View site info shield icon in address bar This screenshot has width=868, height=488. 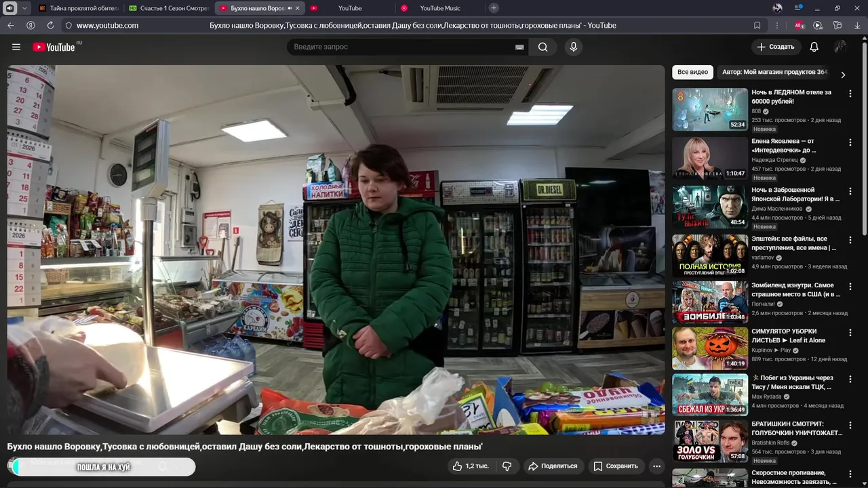click(68, 25)
